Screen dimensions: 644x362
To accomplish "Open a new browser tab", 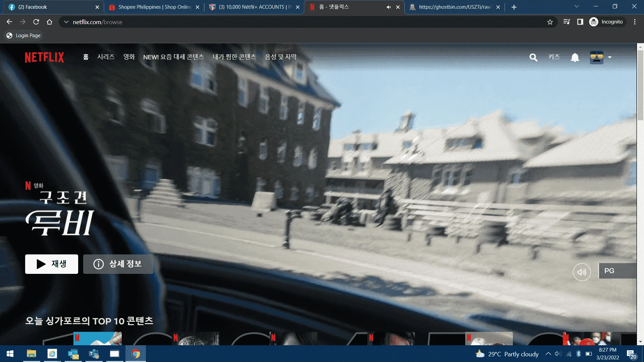I will [514, 7].
